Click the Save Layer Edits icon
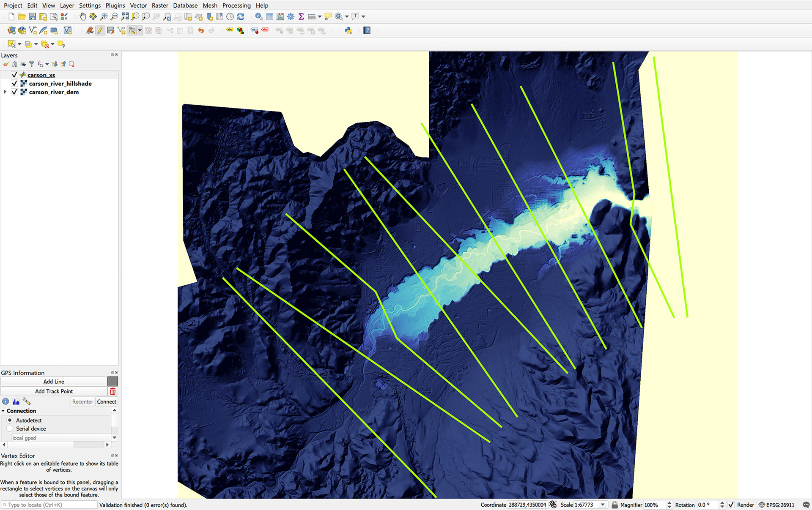The width and height of the screenshot is (812, 510). point(110,30)
